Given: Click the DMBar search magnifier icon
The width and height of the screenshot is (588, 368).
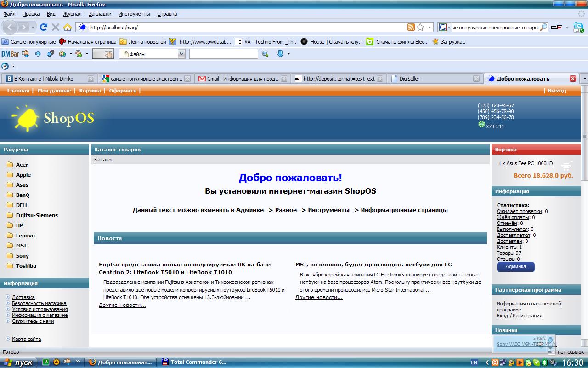Looking at the screenshot, I should pos(265,54).
